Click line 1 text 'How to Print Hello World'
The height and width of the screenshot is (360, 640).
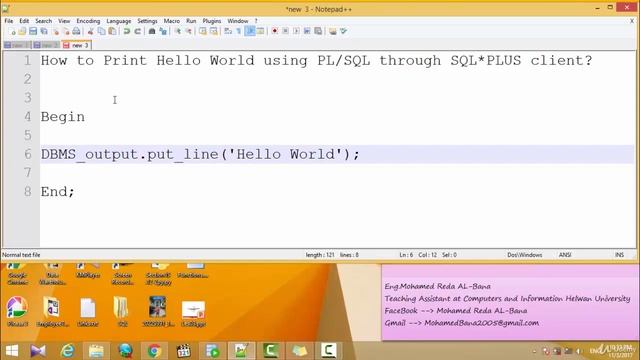[x=147, y=61]
